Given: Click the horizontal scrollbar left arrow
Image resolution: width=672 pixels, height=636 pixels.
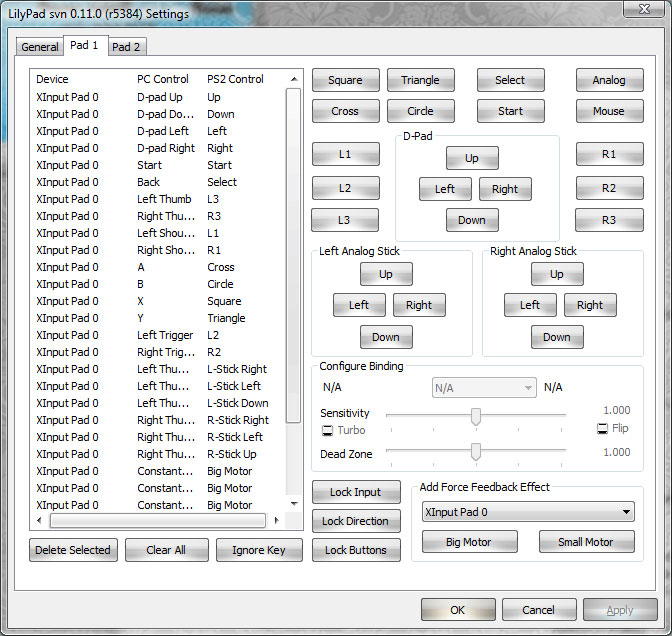Looking at the screenshot, I should 39,520.
